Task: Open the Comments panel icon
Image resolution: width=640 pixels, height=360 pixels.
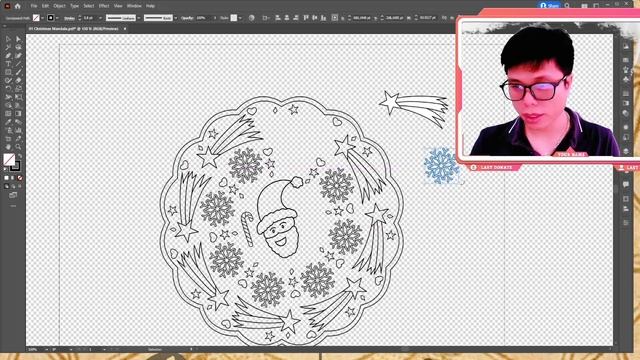Action: (626, 184)
